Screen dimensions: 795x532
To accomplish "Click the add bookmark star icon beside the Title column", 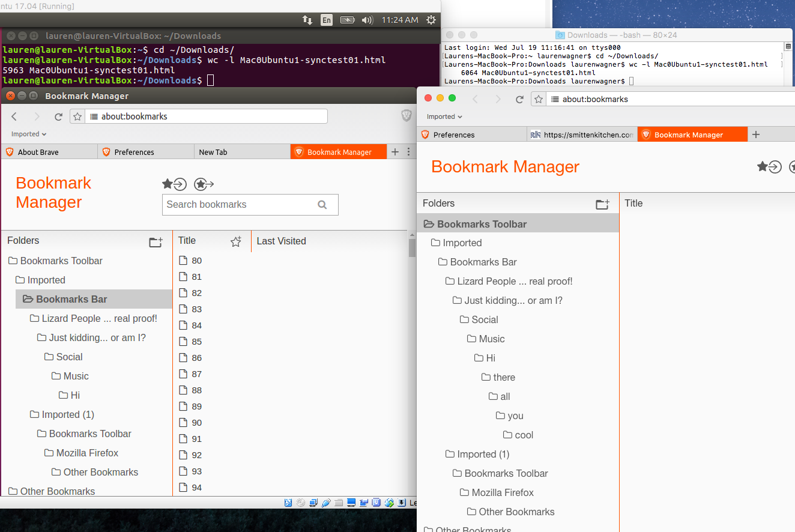I will coord(236,241).
